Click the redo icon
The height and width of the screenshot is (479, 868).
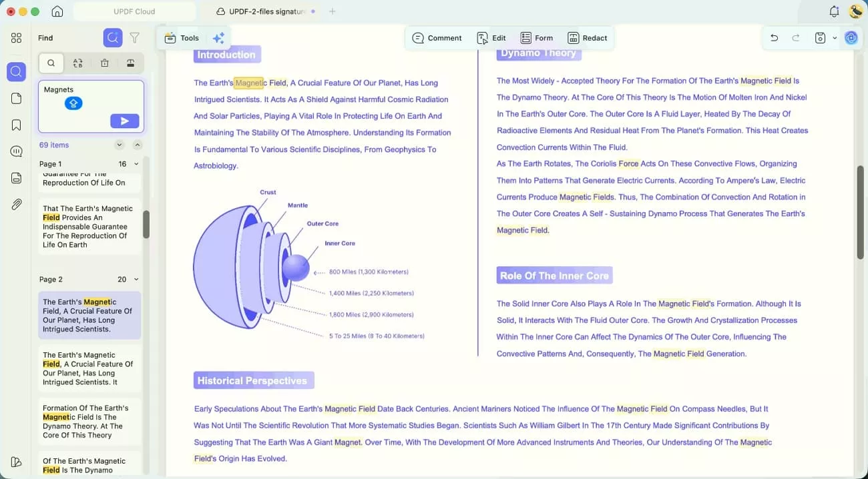pyautogui.click(x=796, y=38)
